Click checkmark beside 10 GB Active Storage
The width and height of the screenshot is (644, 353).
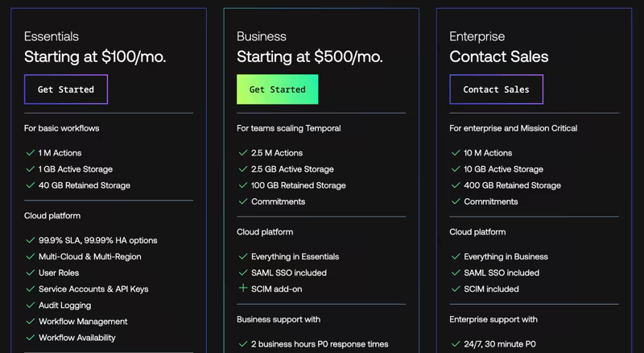[x=456, y=169]
